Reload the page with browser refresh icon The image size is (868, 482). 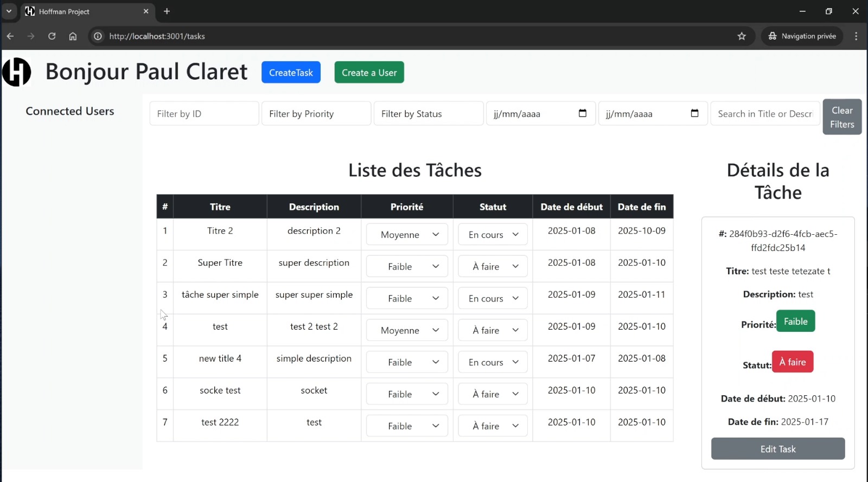tap(52, 36)
